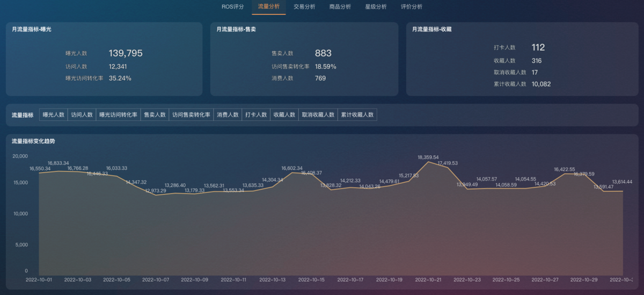The image size is (644, 295).
Task: Open the 交易分析 tab
Action: click(304, 7)
